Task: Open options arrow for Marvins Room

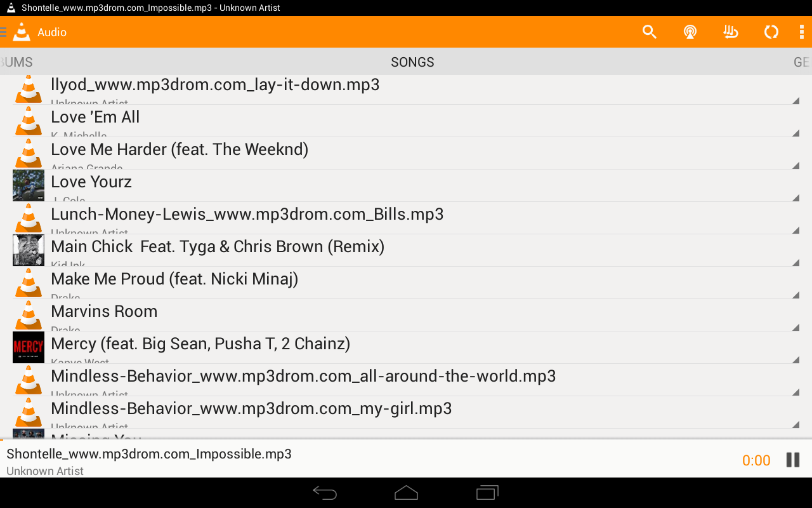Action: pyautogui.click(x=796, y=327)
